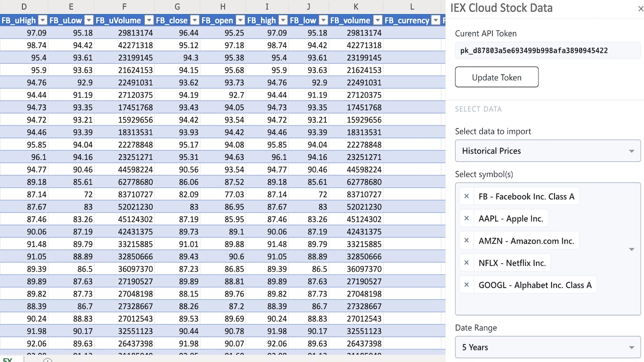Screen dimensions: 644x362
Task: Select the cell containing 97.18
Action: click(223, 45)
